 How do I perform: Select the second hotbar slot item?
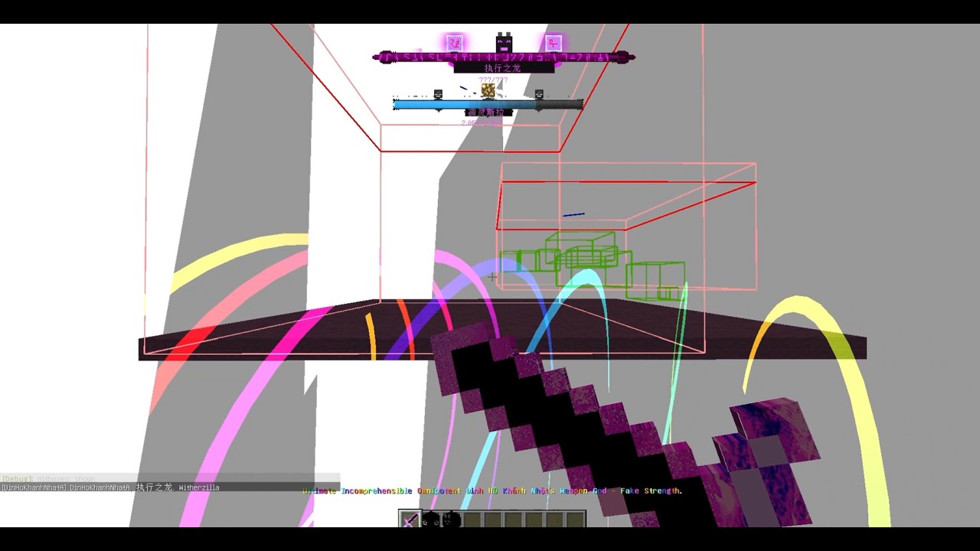(x=431, y=520)
